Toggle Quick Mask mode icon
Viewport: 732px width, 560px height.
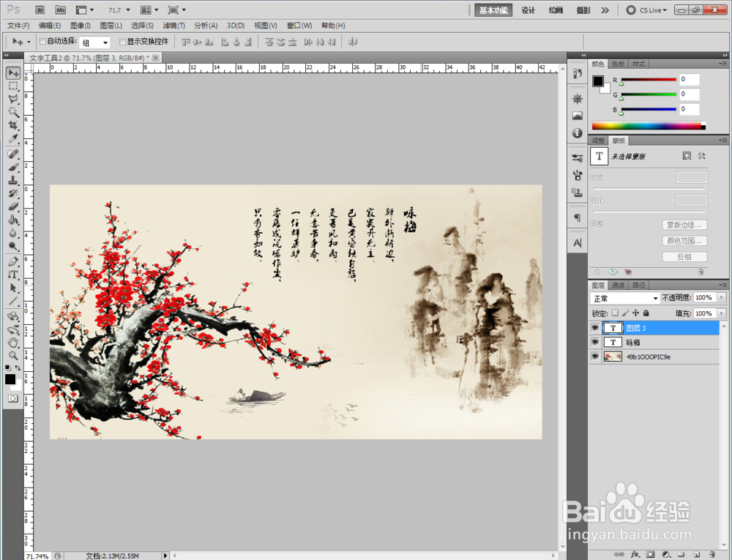[x=13, y=398]
